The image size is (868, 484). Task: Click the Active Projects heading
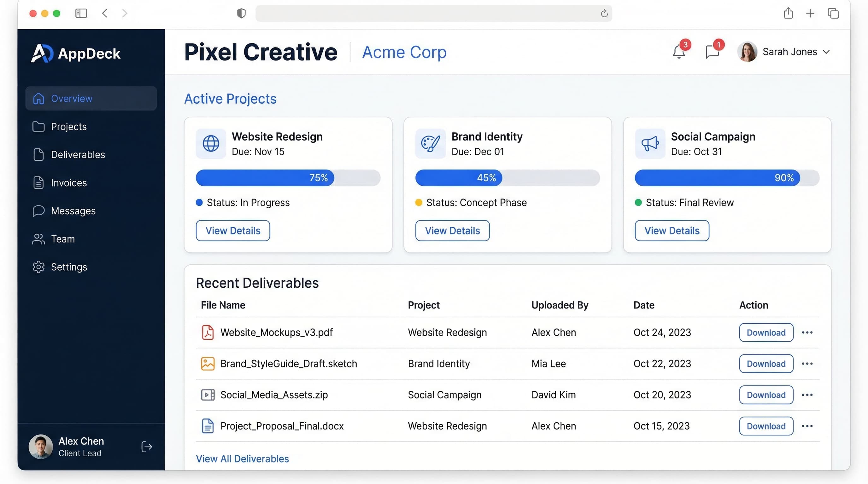[x=230, y=99]
